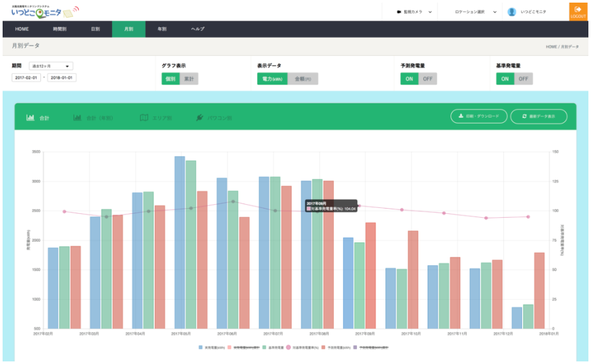Toggle the pink circle 対基準発電量率(%) legend

(288, 347)
